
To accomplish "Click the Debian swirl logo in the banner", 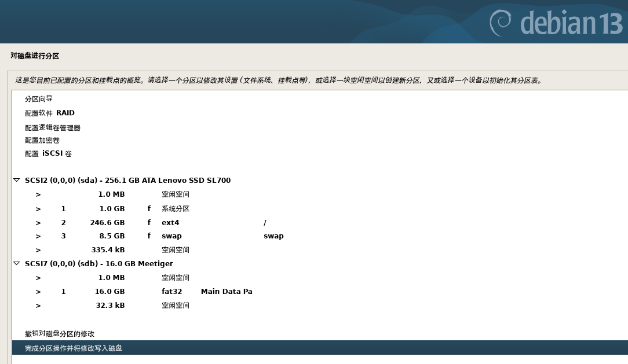I will click(x=502, y=22).
